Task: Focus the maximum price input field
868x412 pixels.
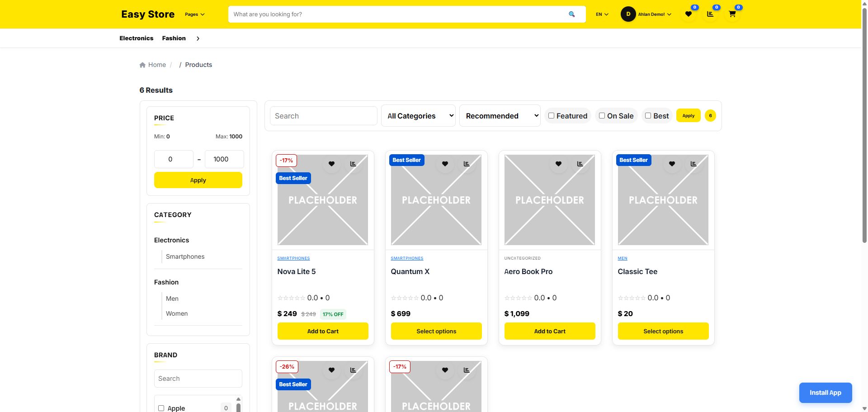Action: tap(224, 159)
